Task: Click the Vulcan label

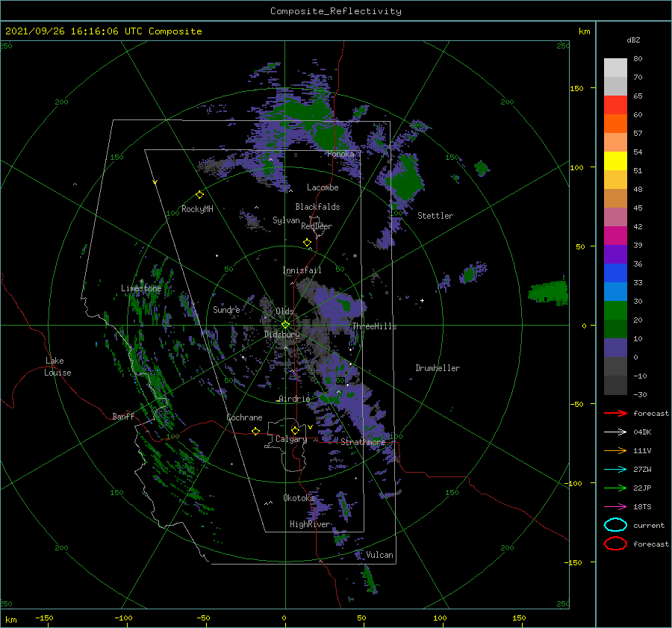Action: point(379,555)
